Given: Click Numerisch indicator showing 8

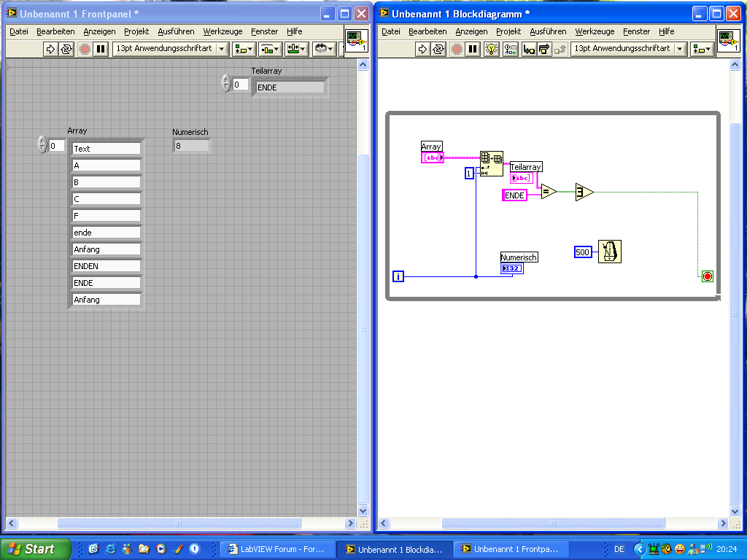Looking at the screenshot, I should point(192,146).
